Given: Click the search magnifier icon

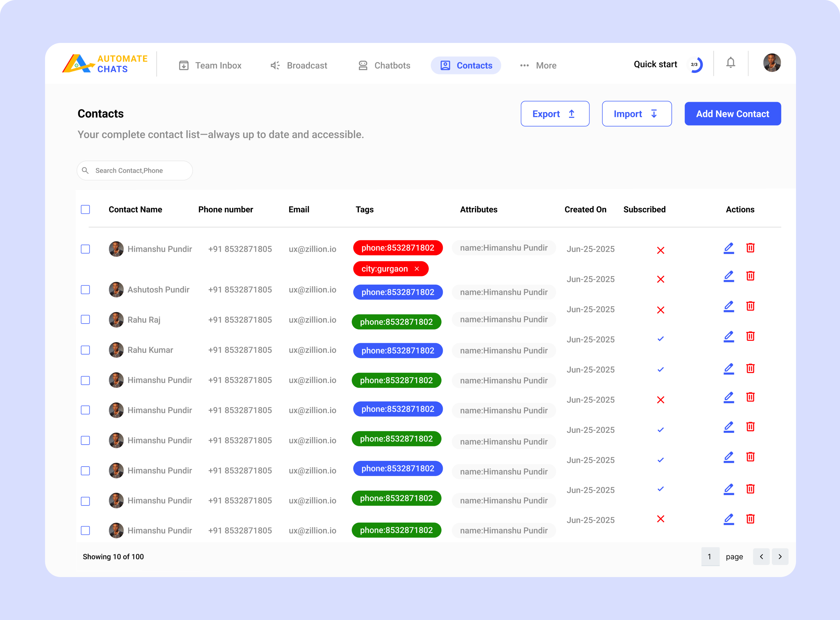Looking at the screenshot, I should [86, 170].
